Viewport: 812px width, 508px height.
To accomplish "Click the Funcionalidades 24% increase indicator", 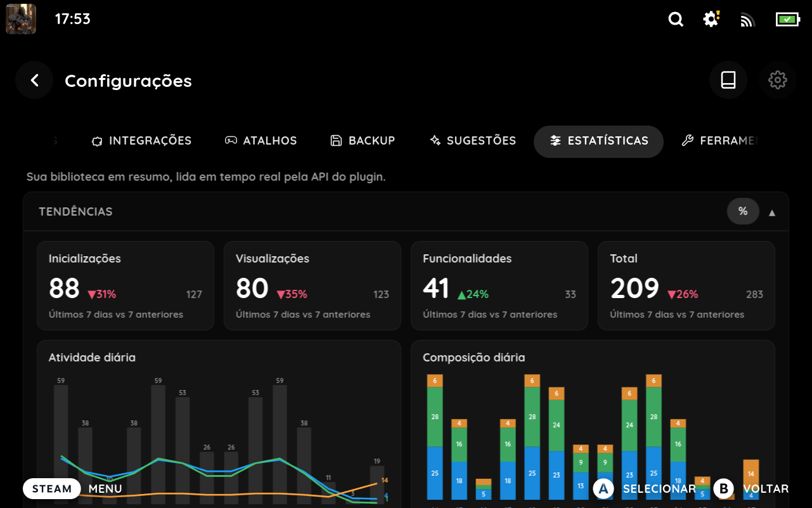I will (473, 294).
